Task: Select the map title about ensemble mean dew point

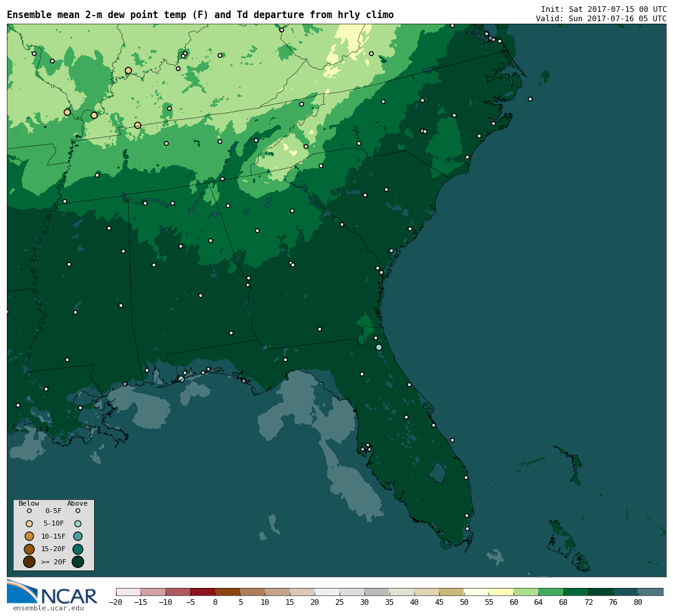Action: tap(200, 14)
